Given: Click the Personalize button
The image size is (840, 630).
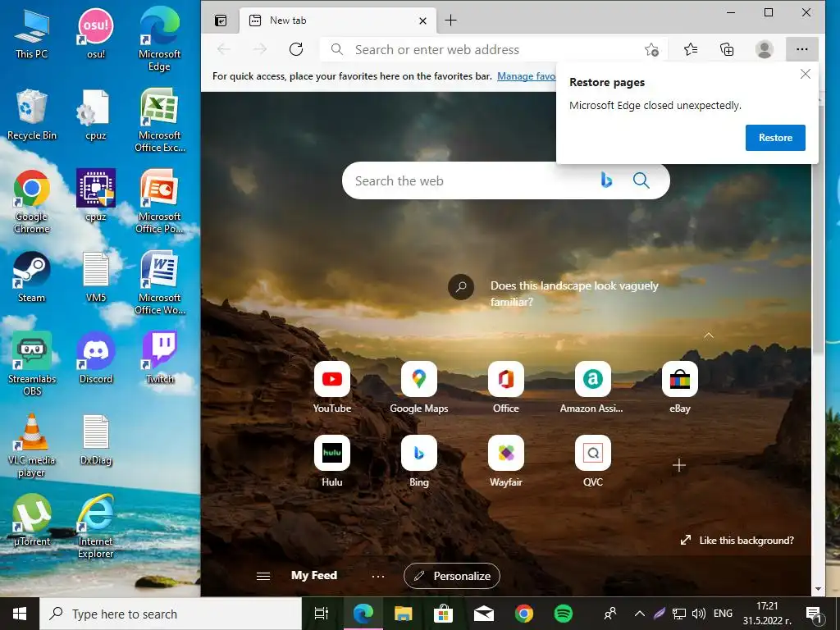Looking at the screenshot, I should pos(452,576).
